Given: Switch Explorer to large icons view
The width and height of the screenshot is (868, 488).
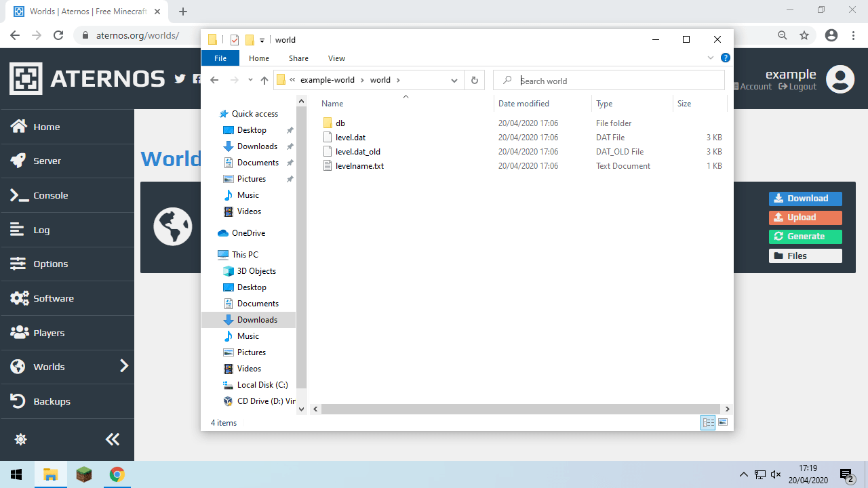Looking at the screenshot, I should [x=722, y=422].
